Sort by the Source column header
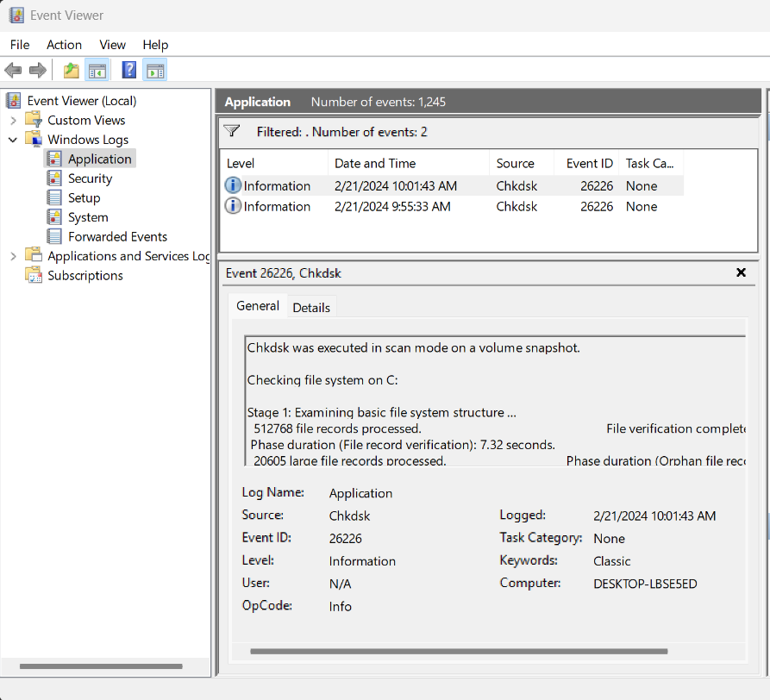The image size is (770, 700). [x=522, y=164]
